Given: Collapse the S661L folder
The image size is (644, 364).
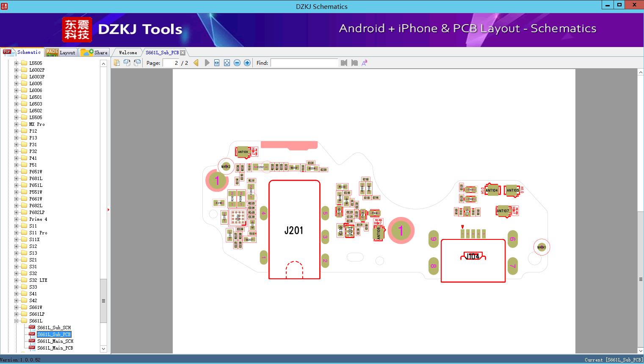Looking at the screenshot, I should (x=17, y=321).
